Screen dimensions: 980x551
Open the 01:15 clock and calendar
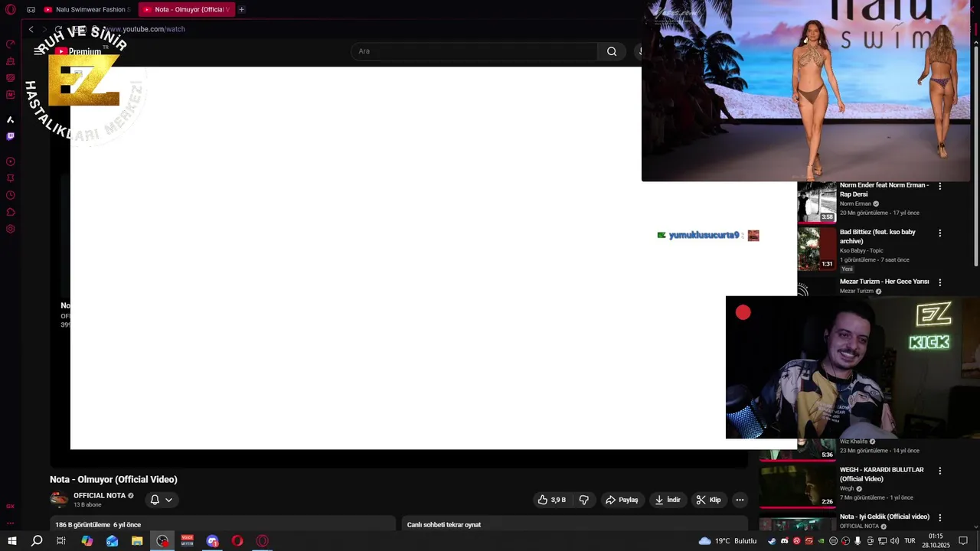click(x=936, y=541)
